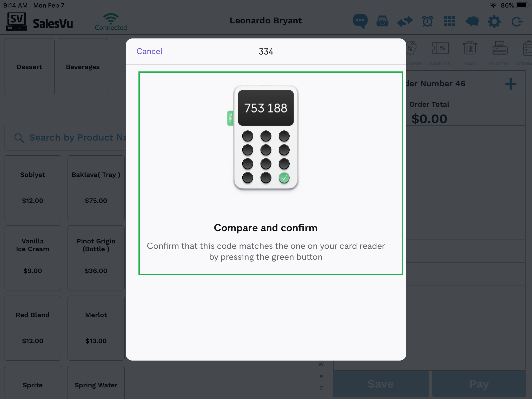Click the logout arrow icon

517,21
